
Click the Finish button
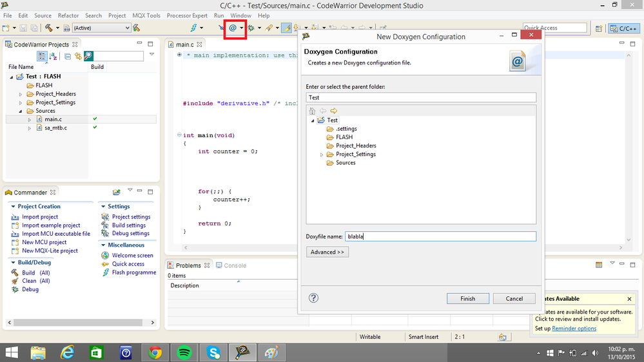(x=468, y=298)
